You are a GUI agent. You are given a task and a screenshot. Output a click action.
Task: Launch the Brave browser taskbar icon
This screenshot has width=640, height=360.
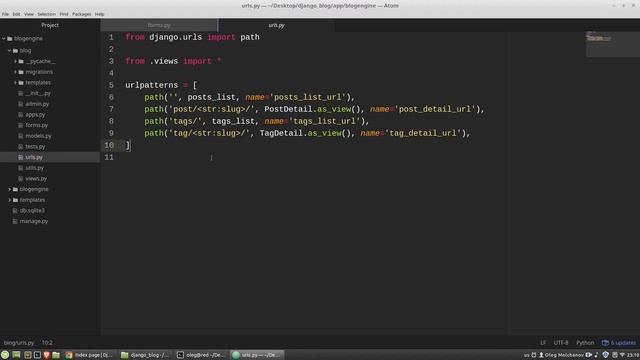(x=47, y=355)
